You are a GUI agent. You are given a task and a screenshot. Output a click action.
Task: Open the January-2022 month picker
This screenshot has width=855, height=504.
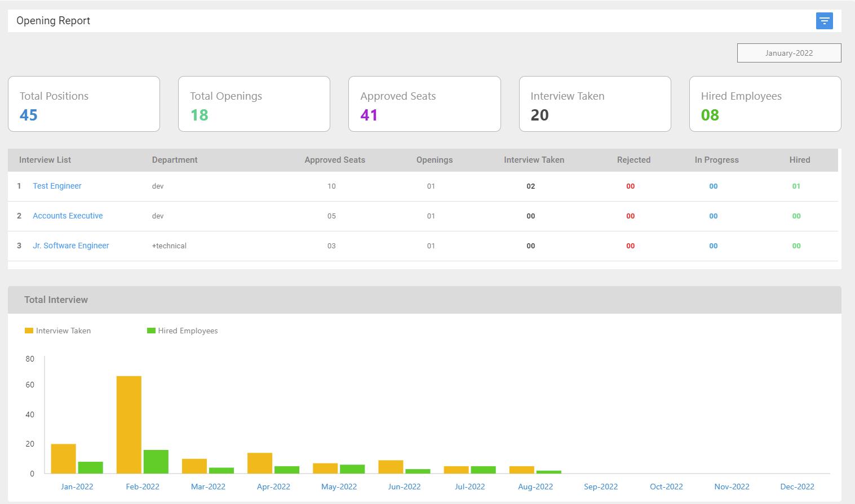pyautogui.click(x=789, y=53)
